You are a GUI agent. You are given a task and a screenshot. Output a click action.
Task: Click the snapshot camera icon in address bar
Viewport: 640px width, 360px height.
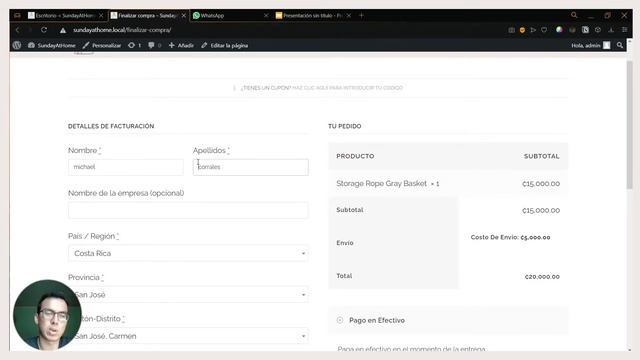(511, 30)
